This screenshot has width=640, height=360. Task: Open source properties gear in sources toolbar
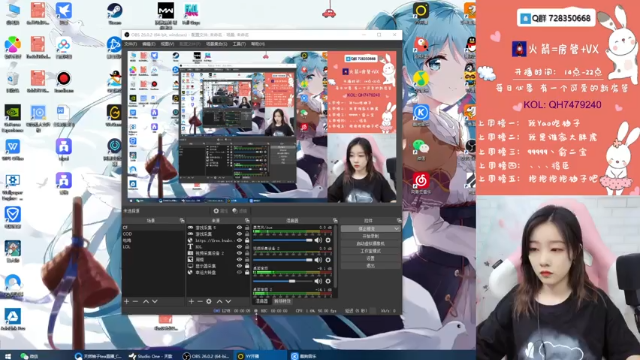209,301
